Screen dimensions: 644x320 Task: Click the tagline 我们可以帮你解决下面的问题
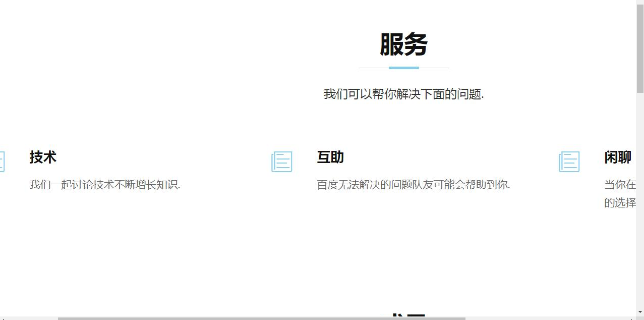tap(403, 94)
